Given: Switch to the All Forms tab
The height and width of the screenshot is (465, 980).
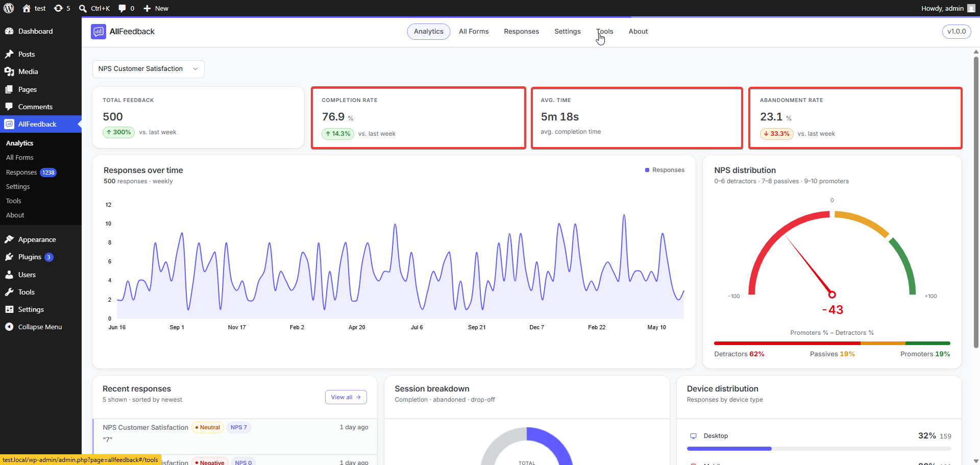Looking at the screenshot, I should [474, 32].
